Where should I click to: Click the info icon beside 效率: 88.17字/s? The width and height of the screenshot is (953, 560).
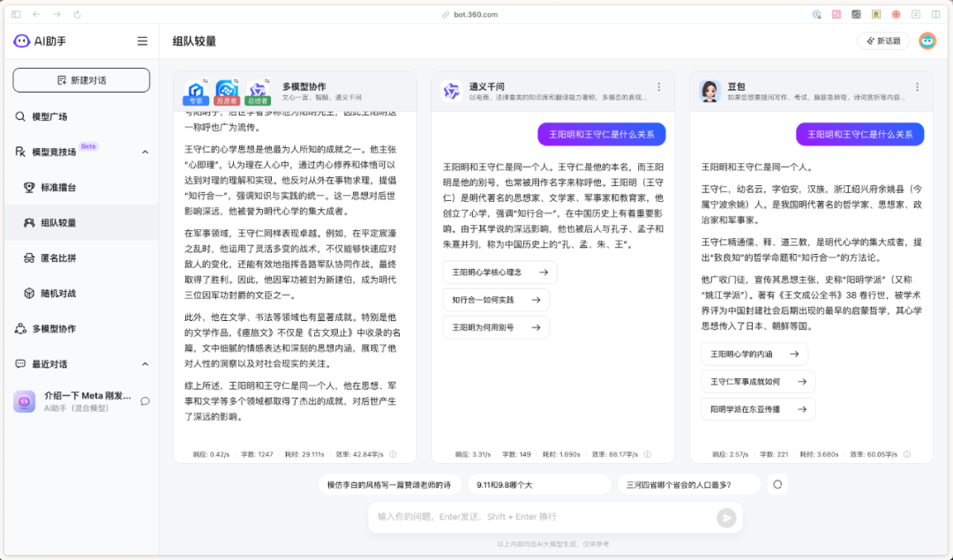point(648,454)
